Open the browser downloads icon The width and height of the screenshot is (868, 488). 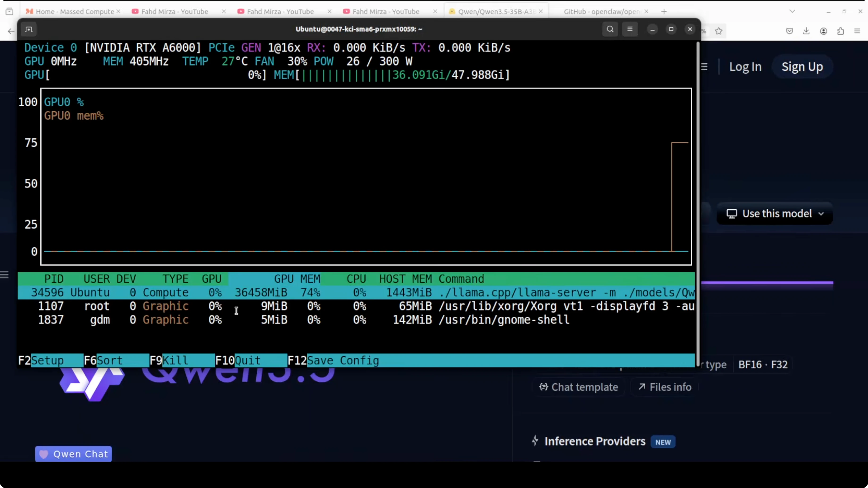click(x=806, y=31)
